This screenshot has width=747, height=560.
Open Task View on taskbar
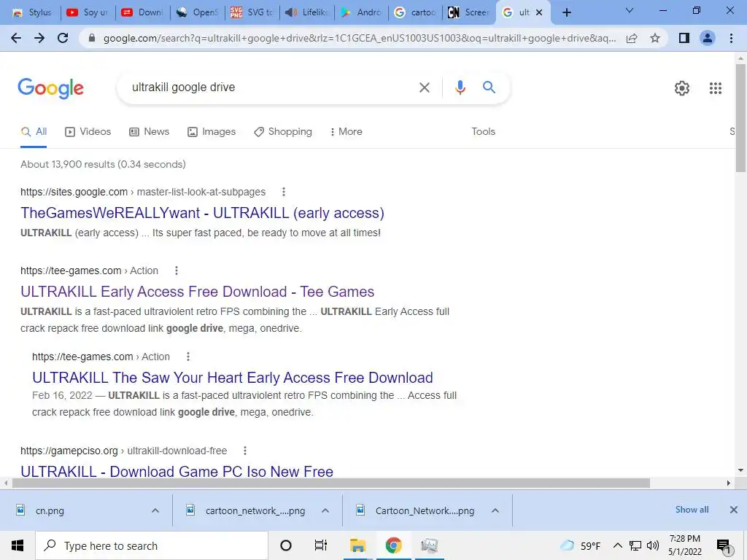click(x=321, y=545)
